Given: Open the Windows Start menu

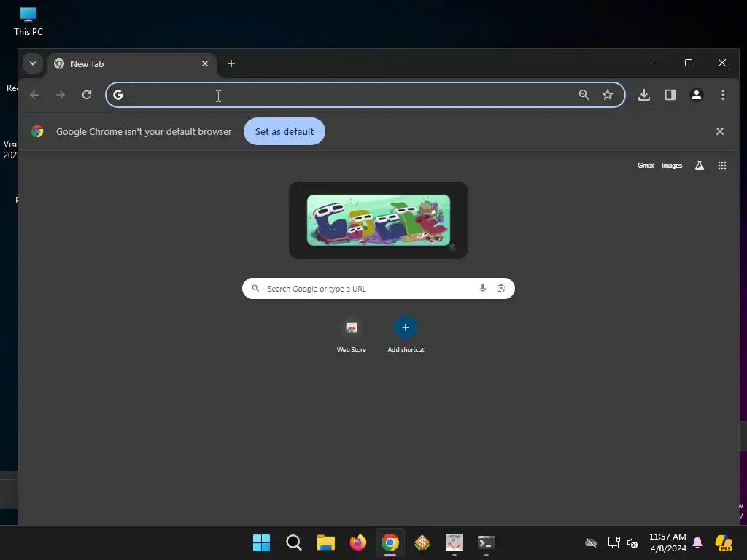Looking at the screenshot, I should pyautogui.click(x=262, y=542).
